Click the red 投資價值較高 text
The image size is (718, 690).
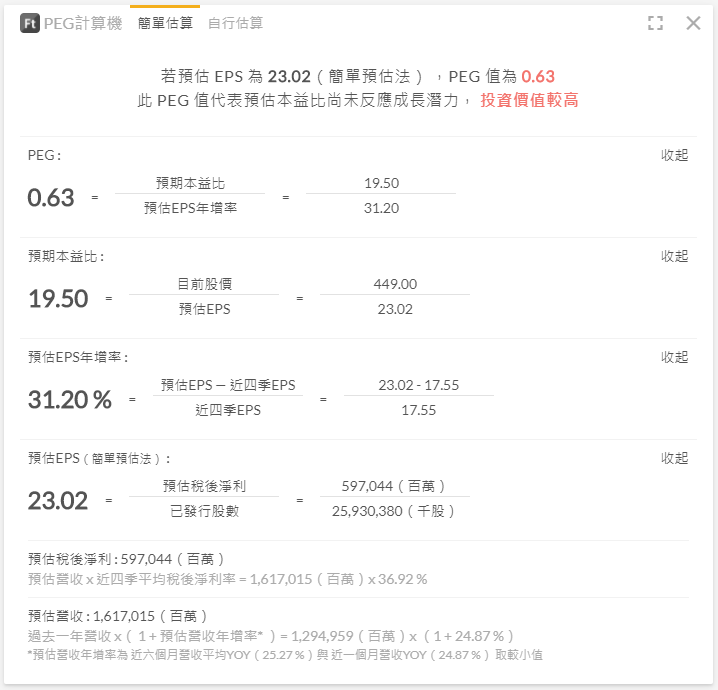coord(529,100)
